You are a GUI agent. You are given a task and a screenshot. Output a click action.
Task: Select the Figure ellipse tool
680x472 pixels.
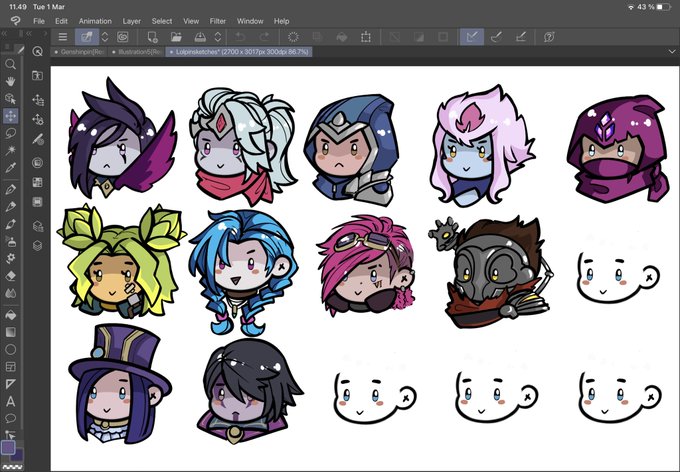tap(10, 350)
